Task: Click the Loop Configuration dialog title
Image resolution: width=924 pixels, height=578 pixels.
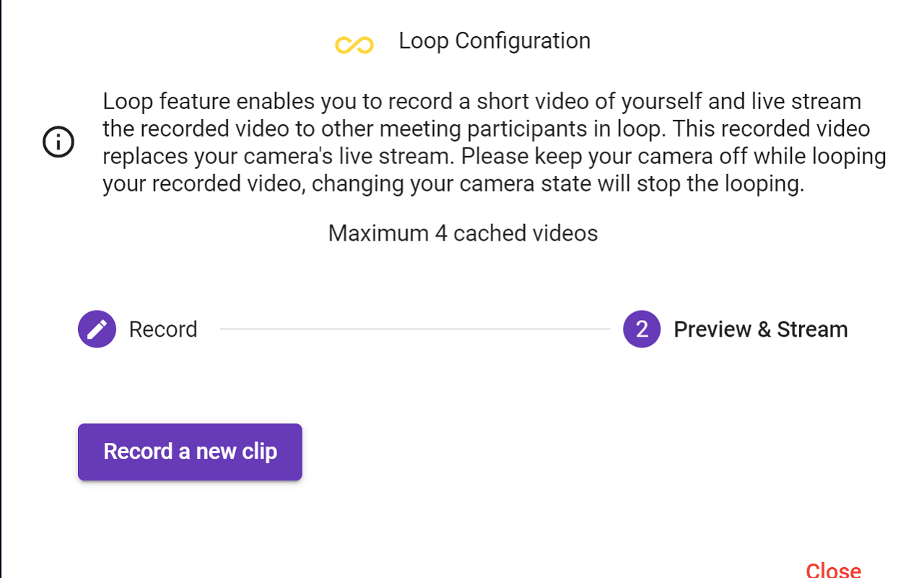Action: 494,41
